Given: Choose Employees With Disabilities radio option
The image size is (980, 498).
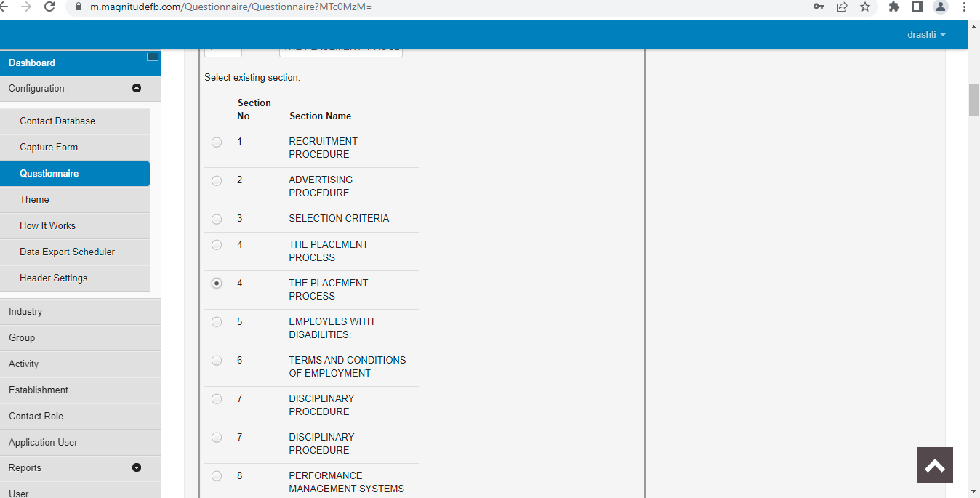Looking at the screenshot, I should coord(217,322).
